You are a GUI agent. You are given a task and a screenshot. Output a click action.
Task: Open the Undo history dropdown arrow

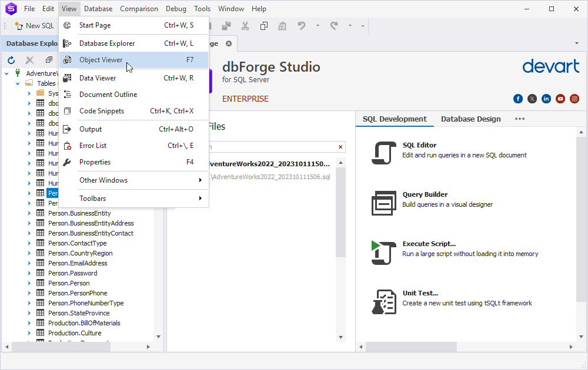coord(318,26)
